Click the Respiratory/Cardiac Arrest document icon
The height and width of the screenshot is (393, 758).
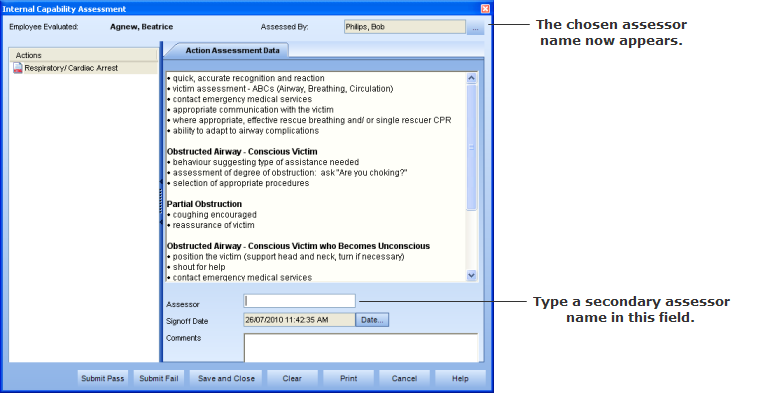[18, 68]
